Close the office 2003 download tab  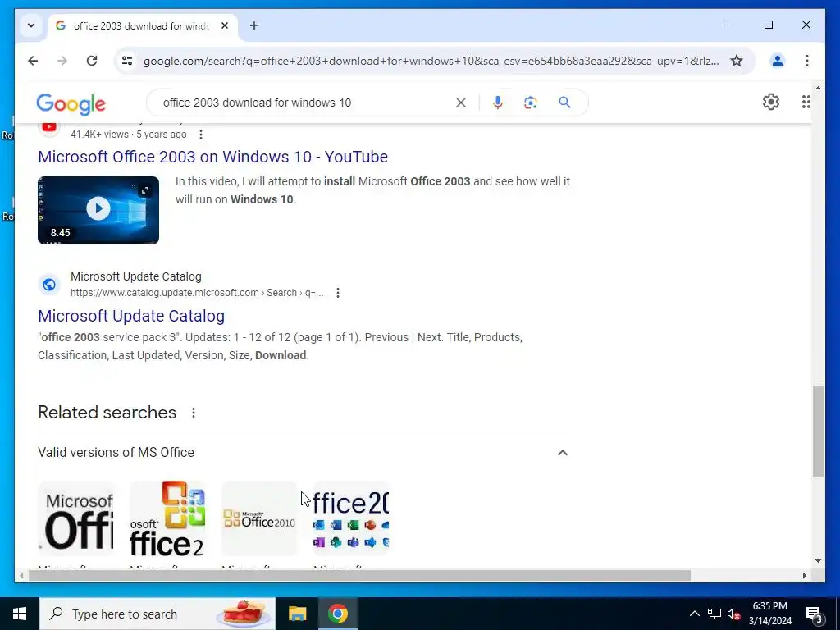tap(225, 25)
